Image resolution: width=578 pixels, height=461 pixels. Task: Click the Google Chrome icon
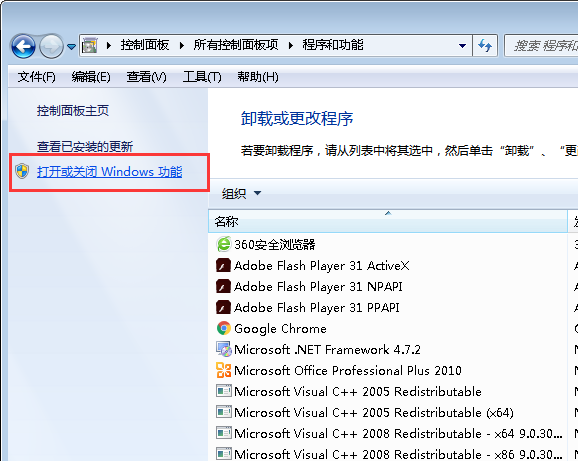click(x=223, y=328)
